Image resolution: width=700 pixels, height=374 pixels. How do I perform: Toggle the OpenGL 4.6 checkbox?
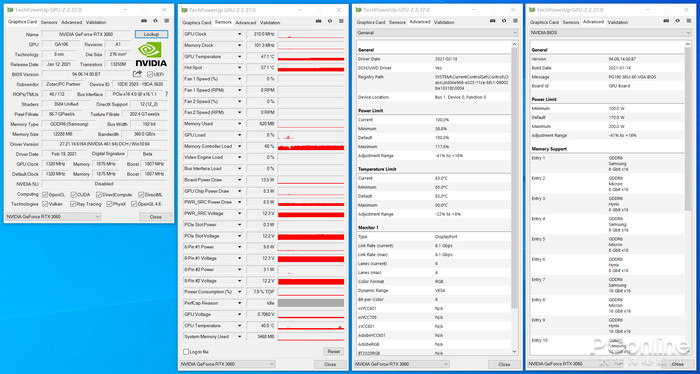pos(134,204)
